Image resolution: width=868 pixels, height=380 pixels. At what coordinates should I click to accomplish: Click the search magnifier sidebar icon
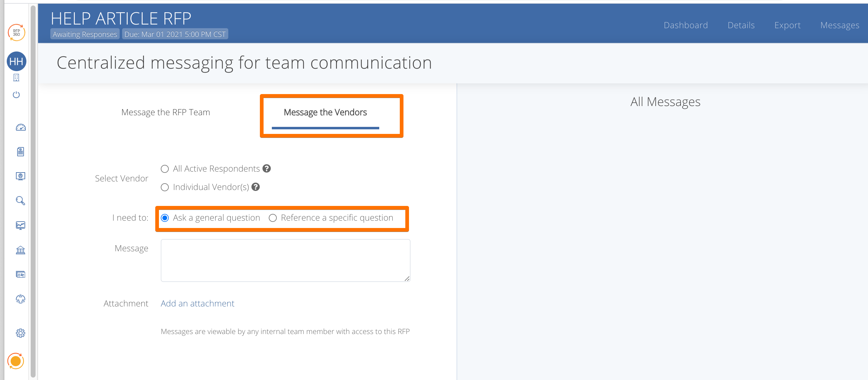[x=21, y=201]
